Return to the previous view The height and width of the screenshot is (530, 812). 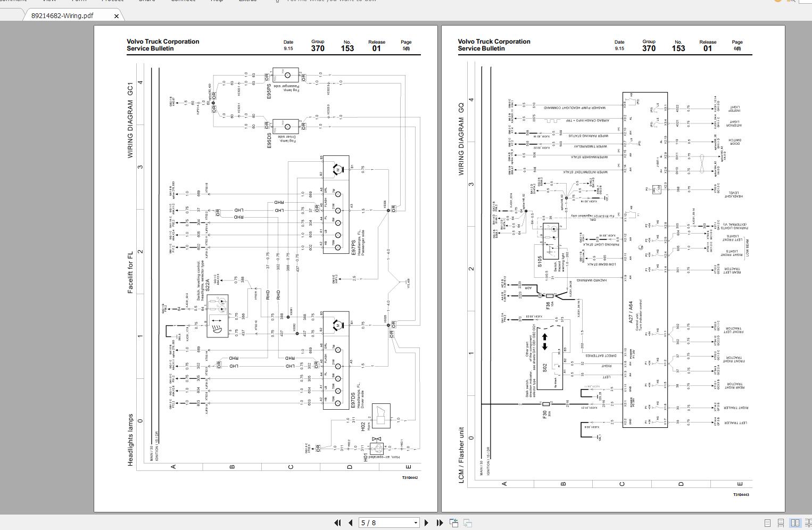pos(454,523)
